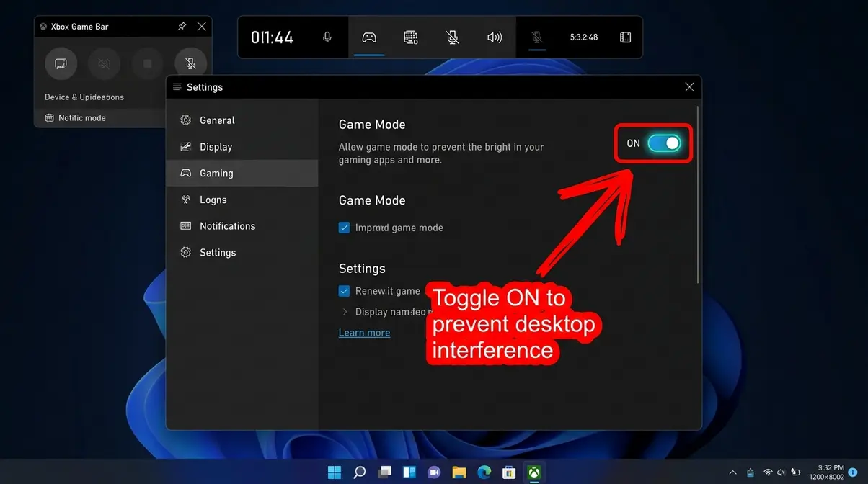Open File Explorer from the taskbar

(459, 472)
